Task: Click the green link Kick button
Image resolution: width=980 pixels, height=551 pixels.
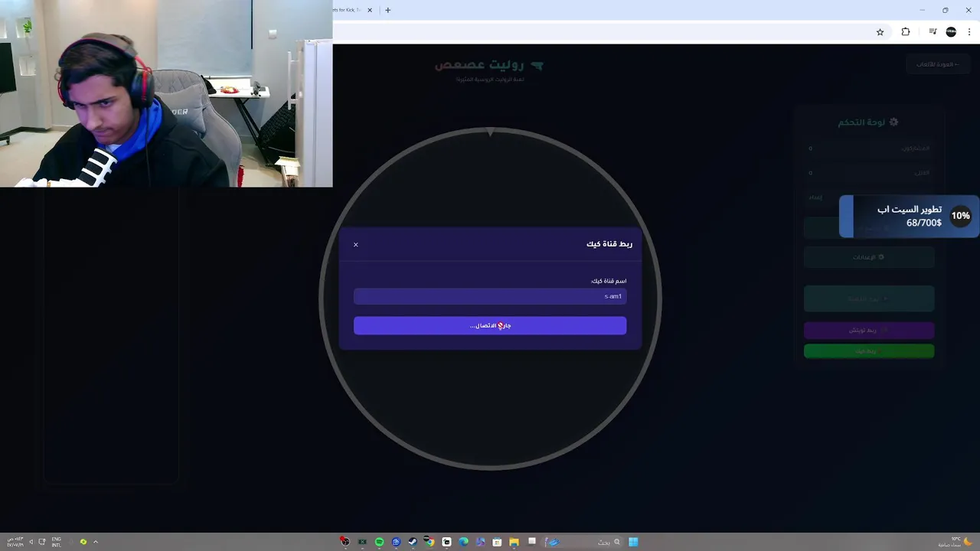Action: coord(869,351)
